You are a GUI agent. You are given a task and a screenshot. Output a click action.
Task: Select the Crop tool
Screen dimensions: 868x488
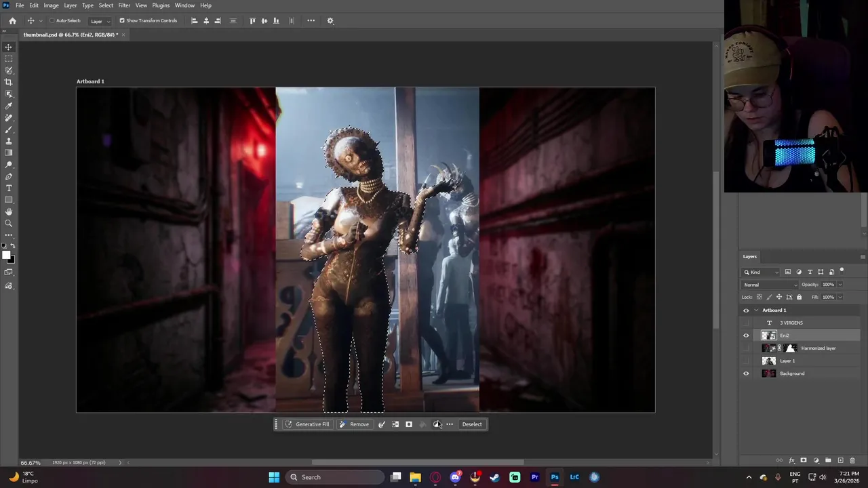pyautogui.click(x=9, y=82)
